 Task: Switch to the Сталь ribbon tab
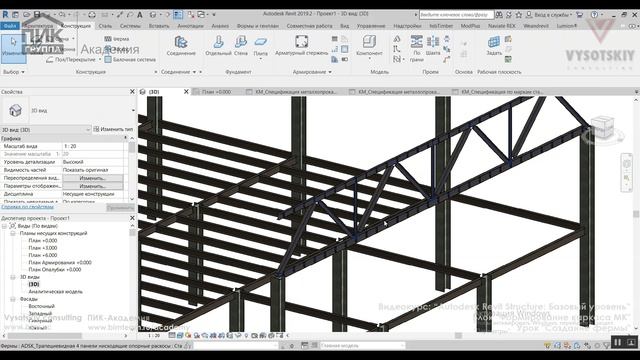(105, 26)
